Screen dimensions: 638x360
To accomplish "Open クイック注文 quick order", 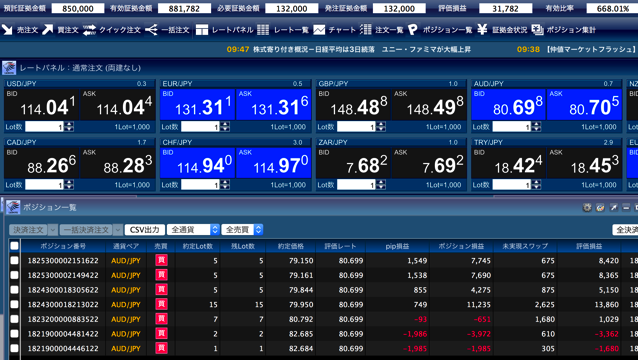I will coord(111,30).
